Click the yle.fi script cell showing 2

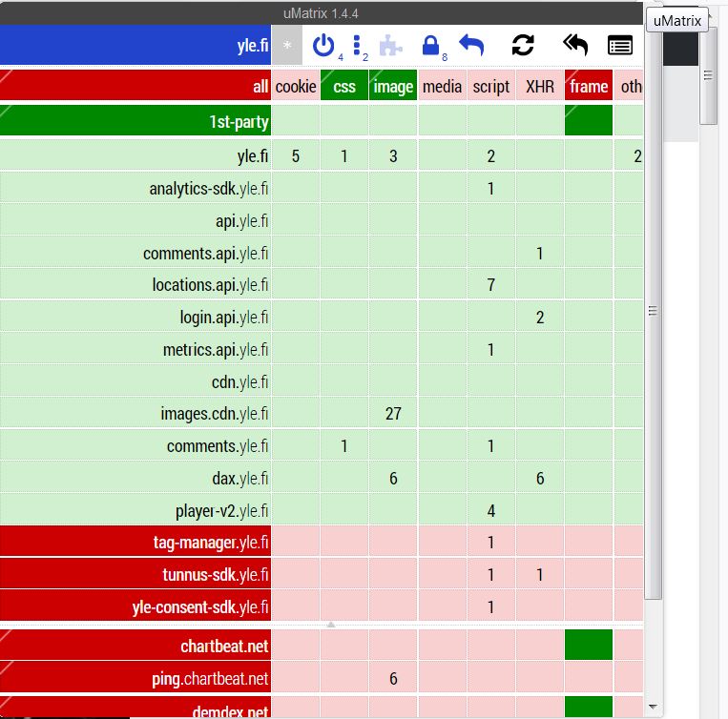tap(491, 155)
